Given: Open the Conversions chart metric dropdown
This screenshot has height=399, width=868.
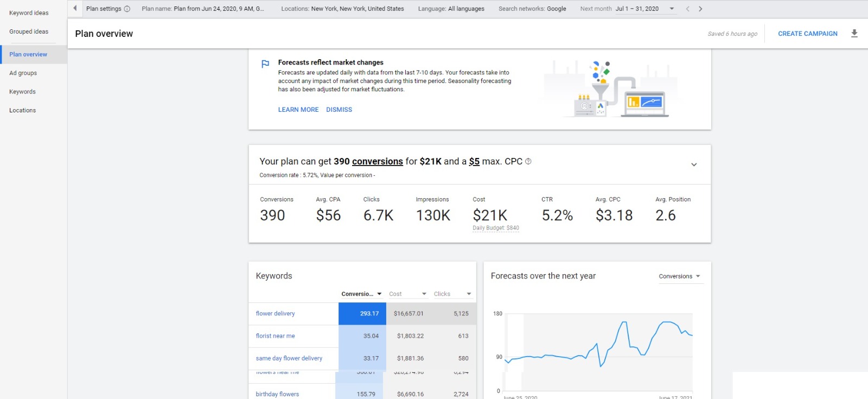Looking at the screenshot, I should point(680,276).
